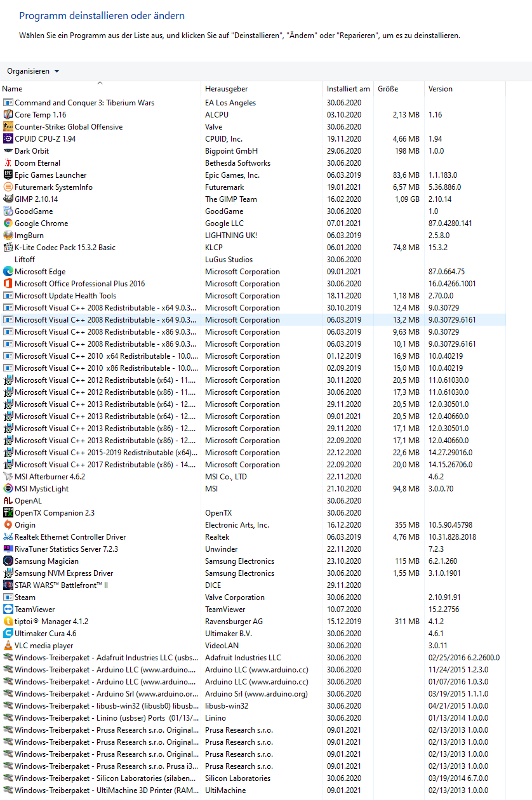The image size is (532, 800).
Task: Click the Realtek Ethernet Controller Driver icon
Action: 8,537
